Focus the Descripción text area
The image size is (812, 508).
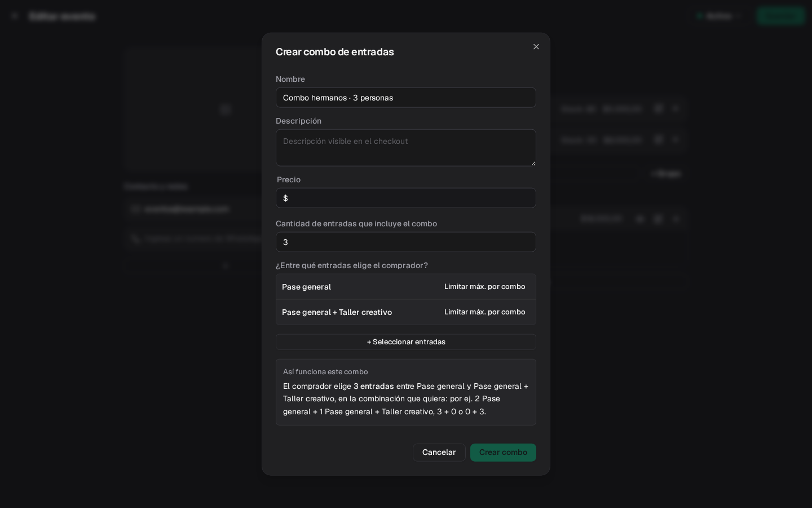point(406,148)
